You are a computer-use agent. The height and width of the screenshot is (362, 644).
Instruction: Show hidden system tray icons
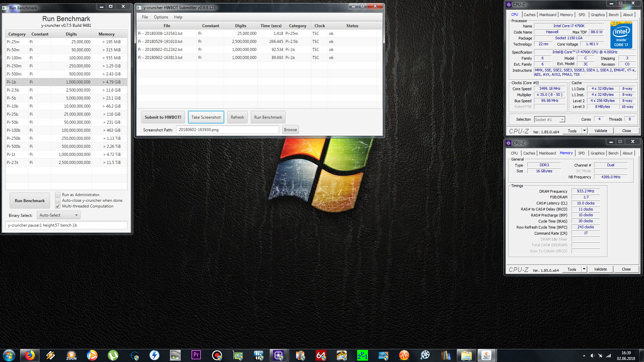coord(584,356)
